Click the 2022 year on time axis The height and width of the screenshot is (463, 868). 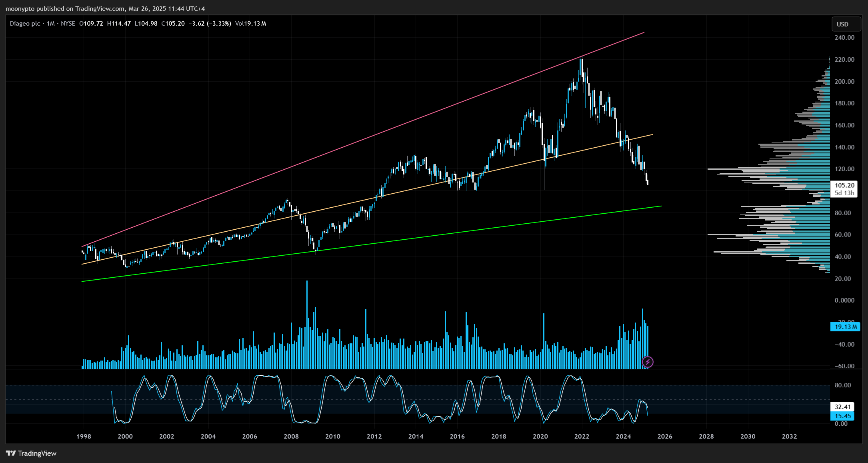point(582,437)
